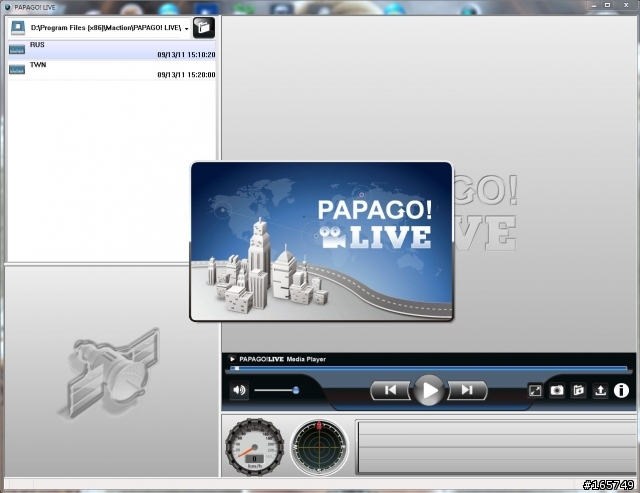Toggle fullscreen view icon

pyautogui.click(x=535, y=391)
